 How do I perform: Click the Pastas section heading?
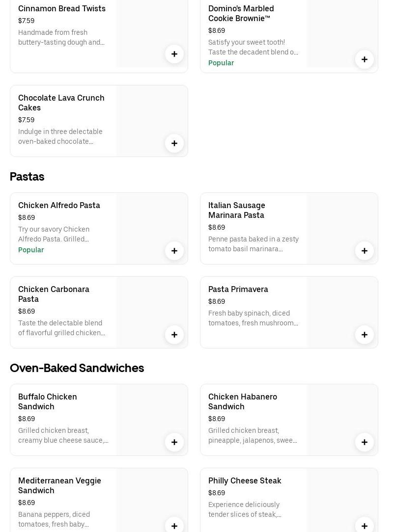(x=27, y=177)
